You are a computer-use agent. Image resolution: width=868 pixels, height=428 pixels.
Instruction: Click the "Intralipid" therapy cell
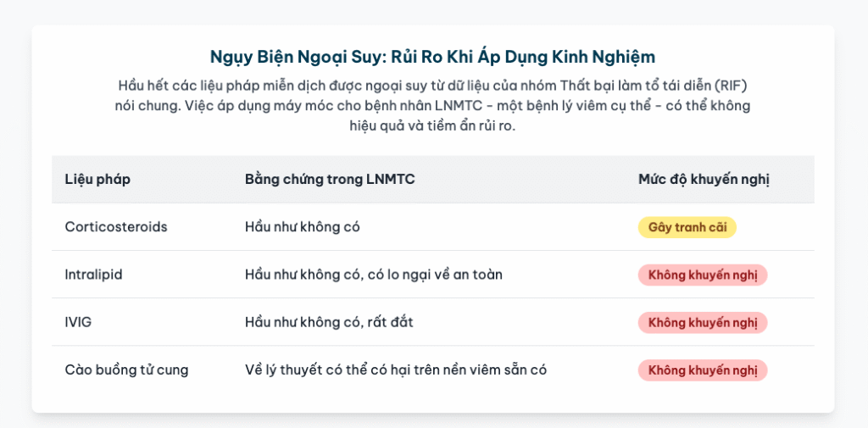pyautogui.click(x=97, y=275)
